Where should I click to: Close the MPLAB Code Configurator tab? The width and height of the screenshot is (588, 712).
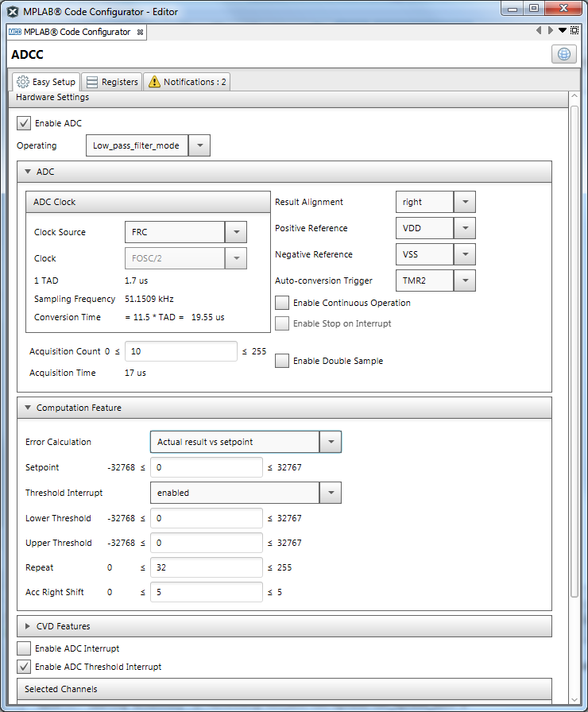coord(141,33)
